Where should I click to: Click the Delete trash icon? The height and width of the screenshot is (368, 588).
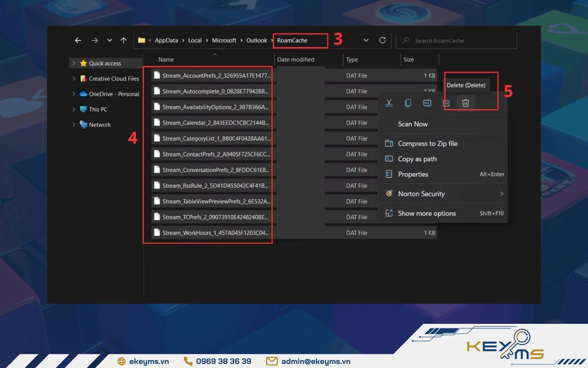pyautogui.click(x=465, y=103)
